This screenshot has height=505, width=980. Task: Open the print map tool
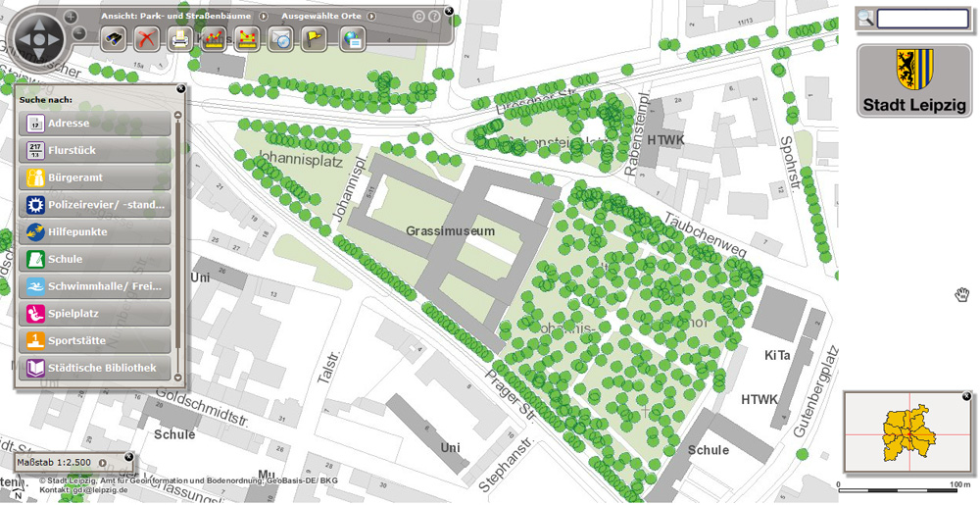click(180, 39)
